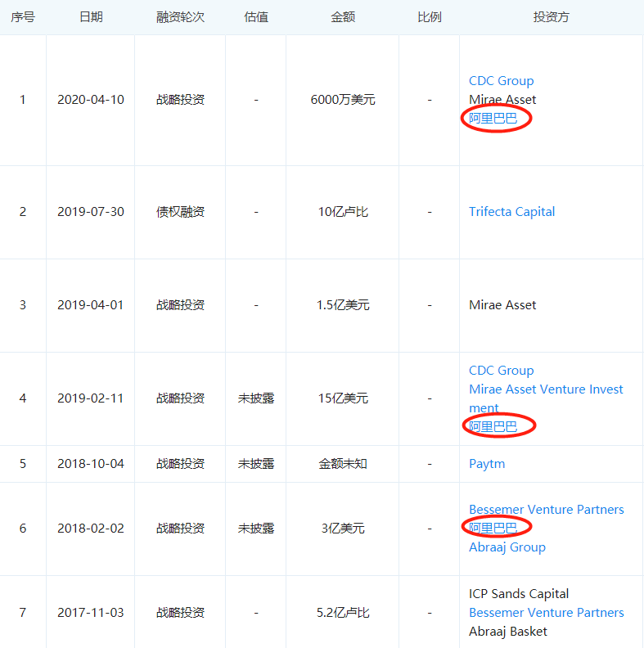The width and height of the screenshot is (644, 648).
Task: Select date cell 2018-02-02
Action: click(x=91, y=529)
